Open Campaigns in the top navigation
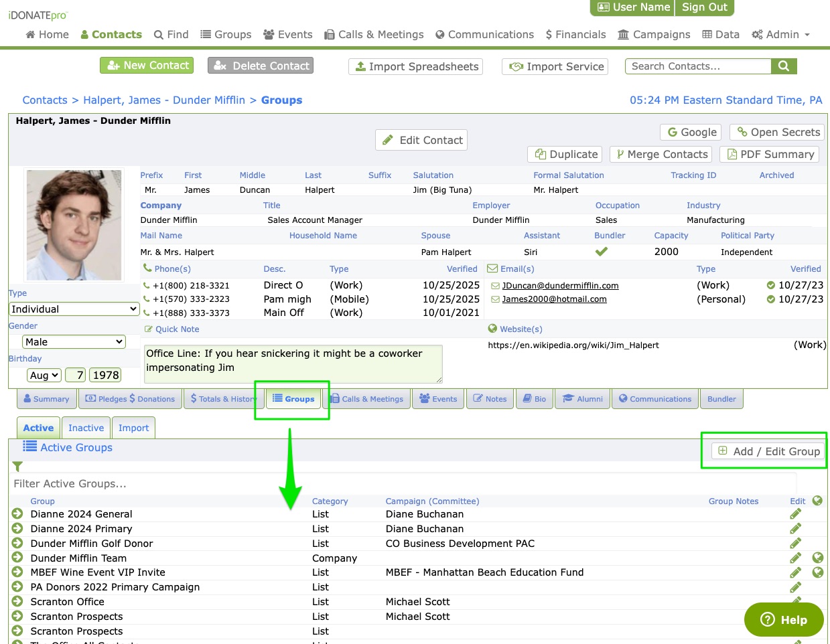The height and width of the screenshot is (644, 830). click(654, 35)
